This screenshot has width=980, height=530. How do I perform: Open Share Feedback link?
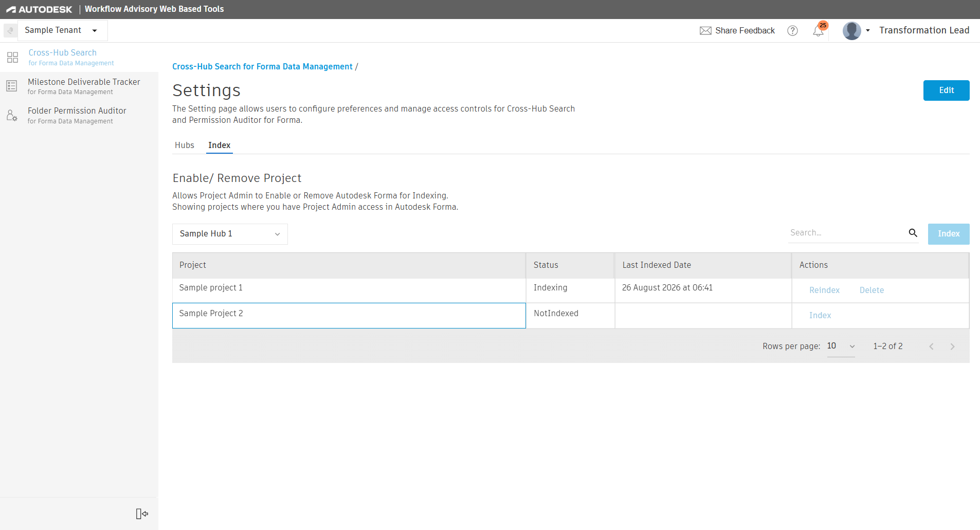745,31
